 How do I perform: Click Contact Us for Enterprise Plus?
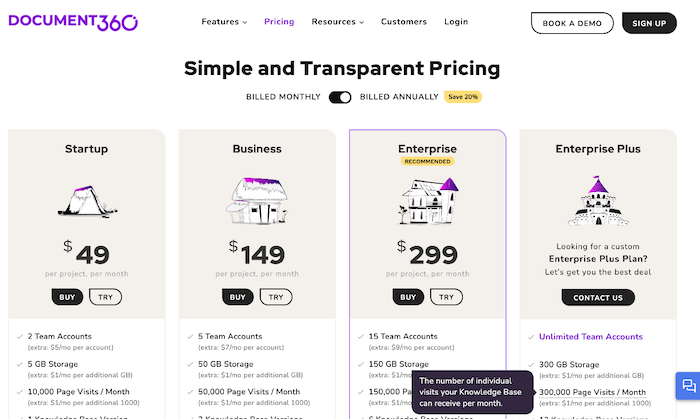coord(598,298)
